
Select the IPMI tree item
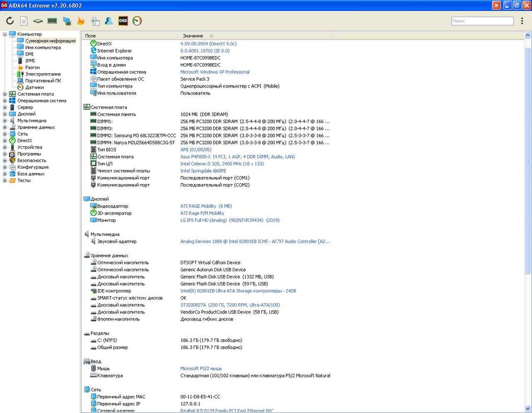click(x=30, y=61)
